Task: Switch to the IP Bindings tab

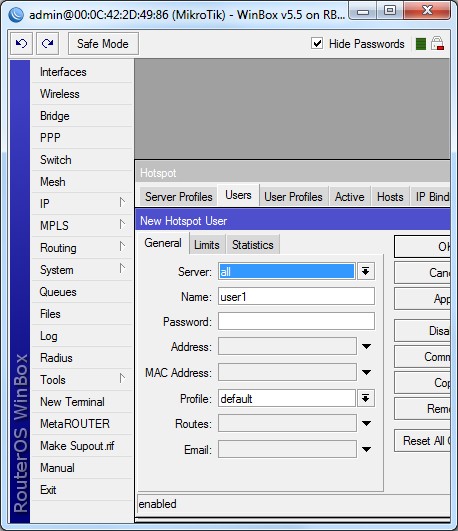Action: click(x=431, y=196)
